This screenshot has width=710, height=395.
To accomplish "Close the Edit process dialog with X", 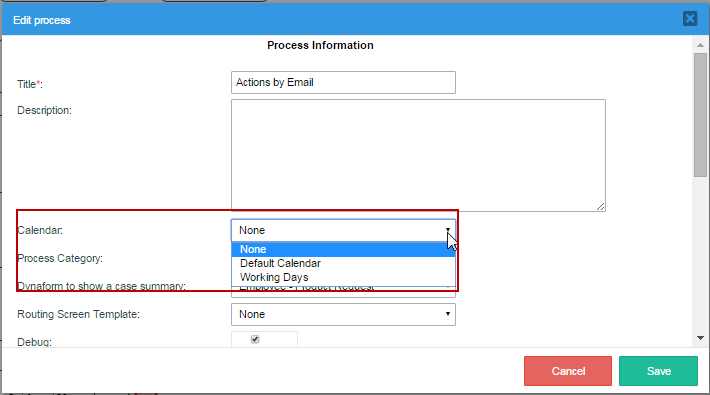I will [x=690, y=19].
